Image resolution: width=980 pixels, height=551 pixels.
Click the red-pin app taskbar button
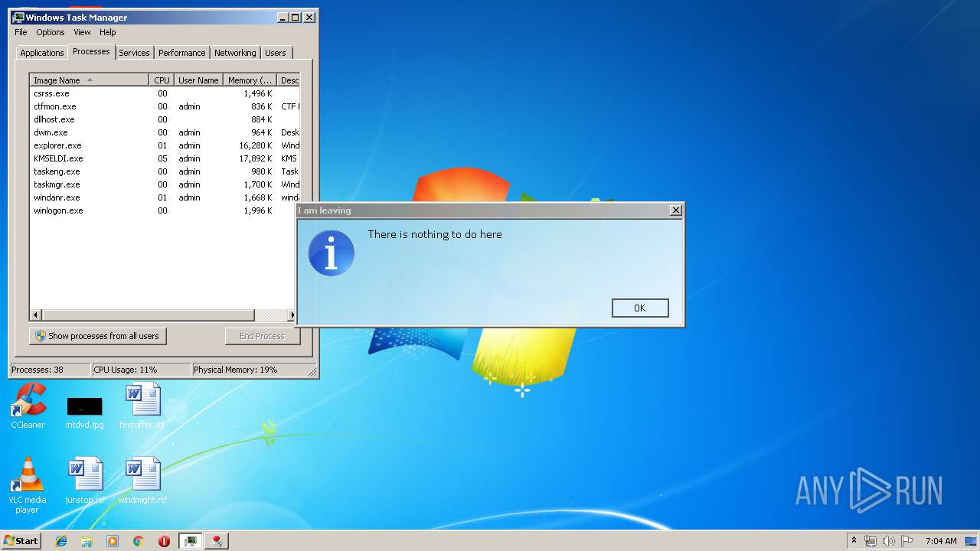[217, 541]
